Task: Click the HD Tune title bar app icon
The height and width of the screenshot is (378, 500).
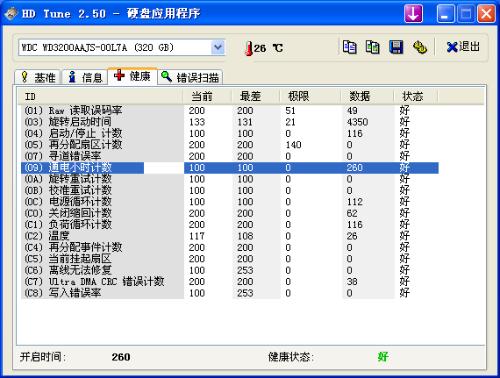Action: click(x=10, y=14)
